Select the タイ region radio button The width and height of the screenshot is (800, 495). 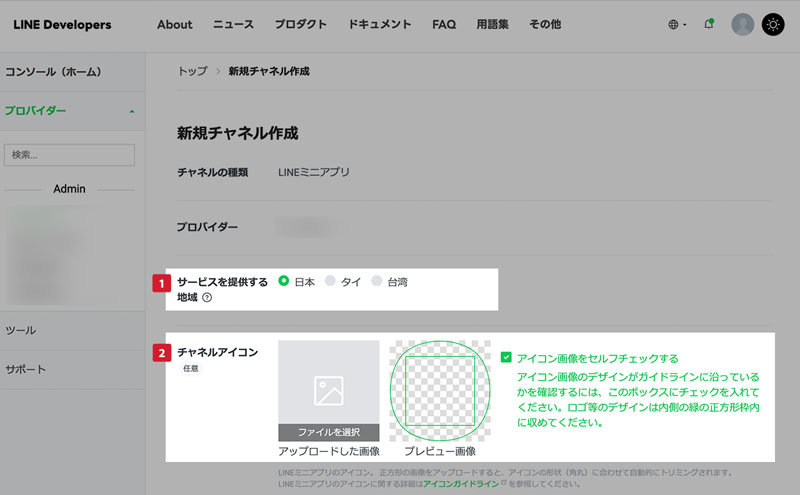click(331, 282)
